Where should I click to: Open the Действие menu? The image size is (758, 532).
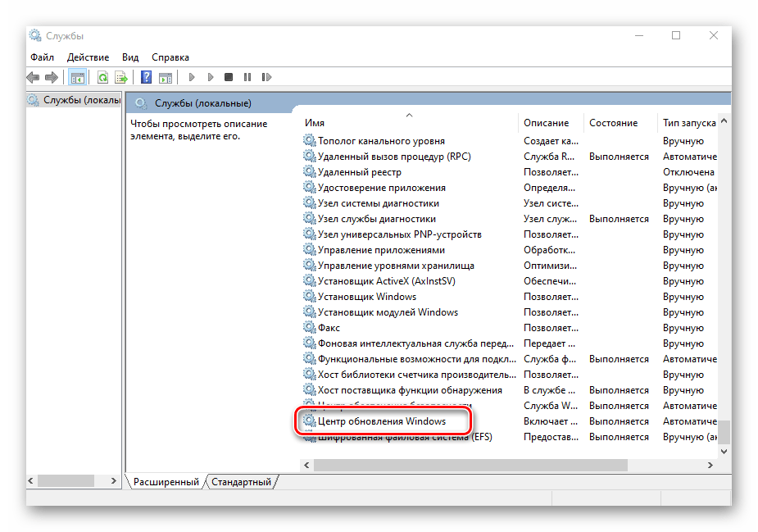tap(88, 57)
